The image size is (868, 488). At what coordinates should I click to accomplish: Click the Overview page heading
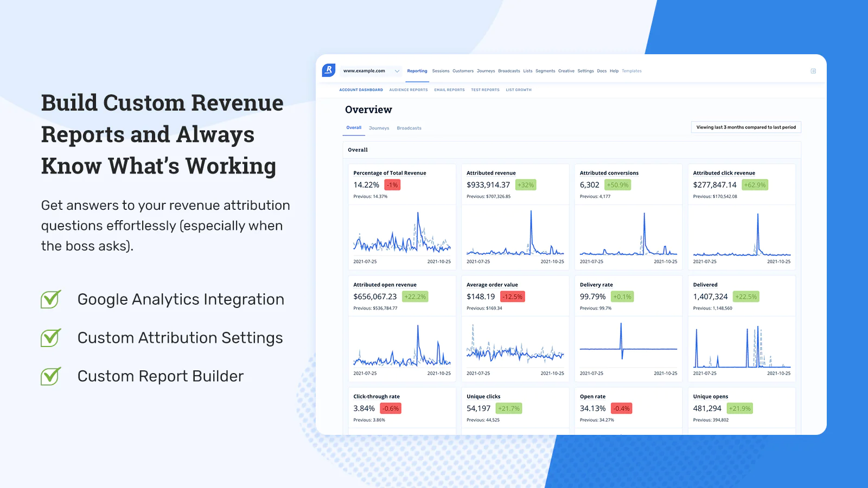tap(368, 110)
